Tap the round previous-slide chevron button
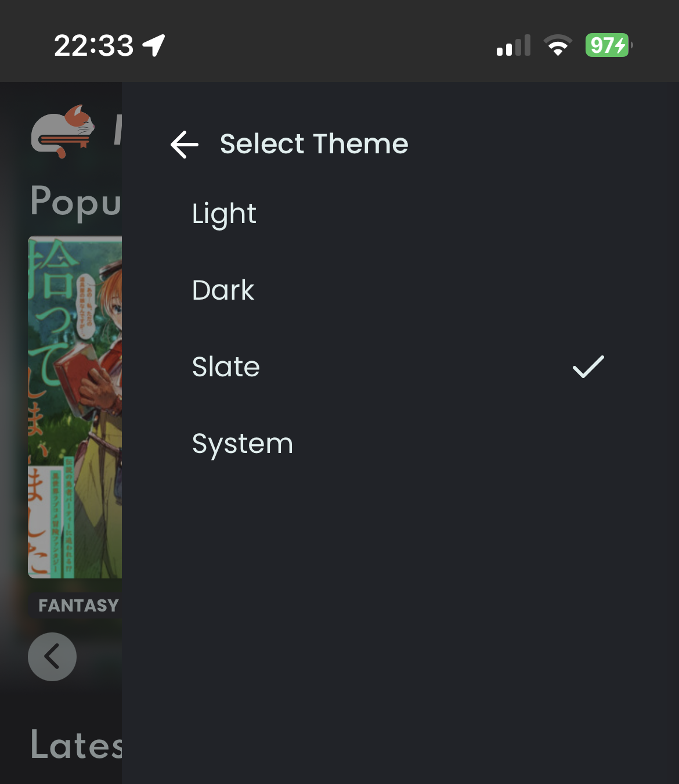The image size is (679, 784). [52, 657]
